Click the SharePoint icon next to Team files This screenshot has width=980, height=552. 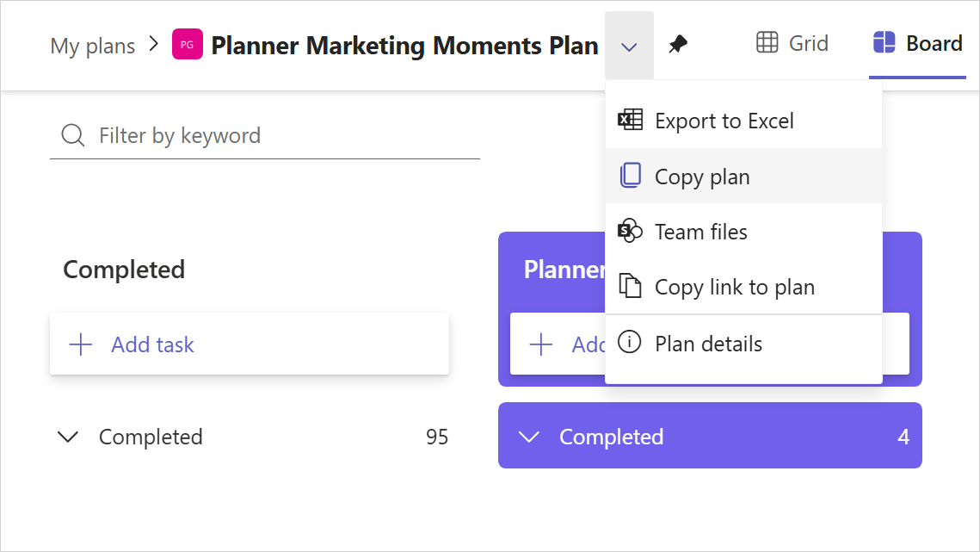(x=631, y=231)
